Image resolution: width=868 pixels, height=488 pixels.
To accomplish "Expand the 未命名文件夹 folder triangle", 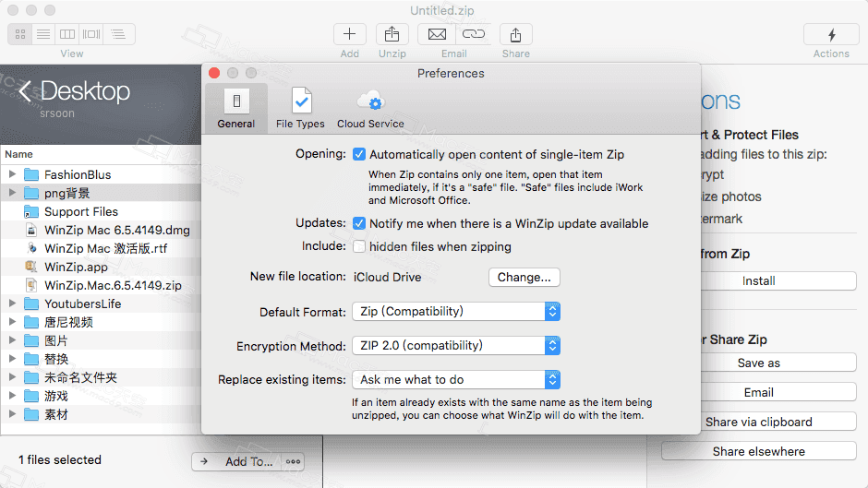I will [12, 377].
